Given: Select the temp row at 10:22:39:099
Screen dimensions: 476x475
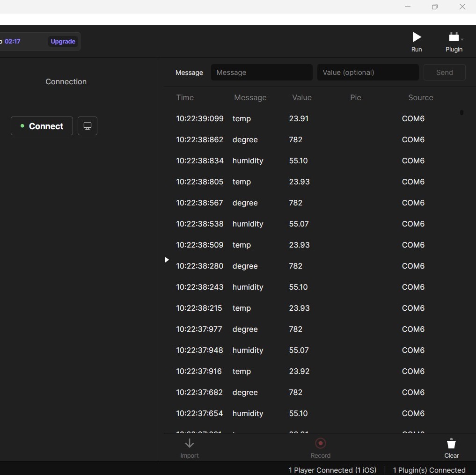Looking at the screenshot, I should click(300, 119).
